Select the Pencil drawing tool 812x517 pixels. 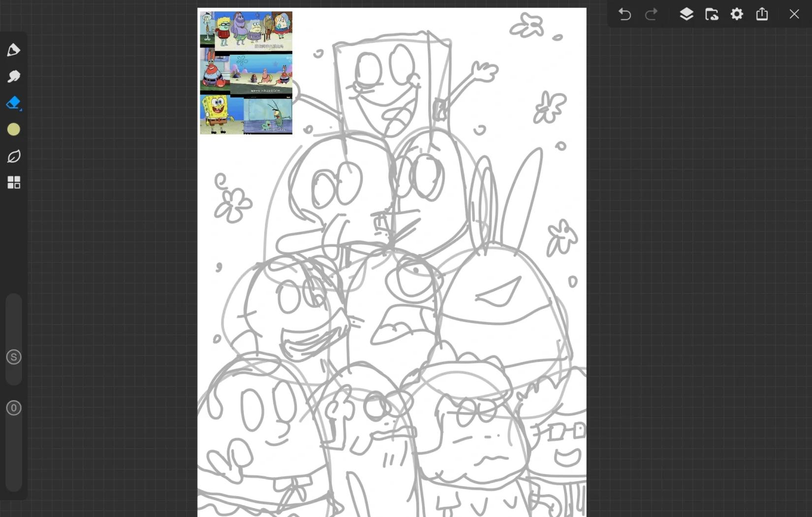coord(14,50)
